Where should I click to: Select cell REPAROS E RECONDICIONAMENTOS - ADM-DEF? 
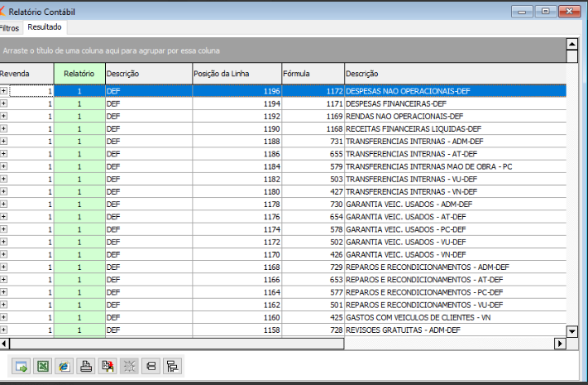455,267
